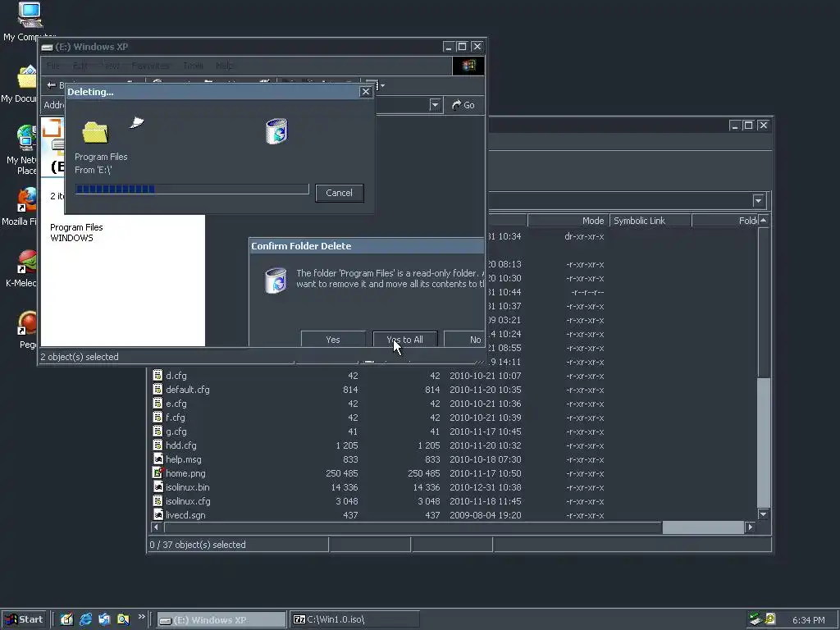Image resolution: width=840 pixels, height=630 pixels.
Task: Select hdd.cfg in 7-Zip file list
Action: click(181, 445)
